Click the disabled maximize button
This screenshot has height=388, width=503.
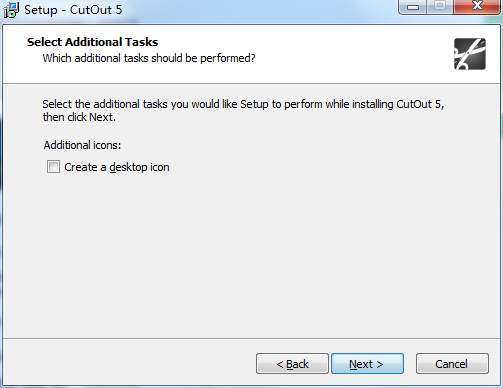coord(440,7)
